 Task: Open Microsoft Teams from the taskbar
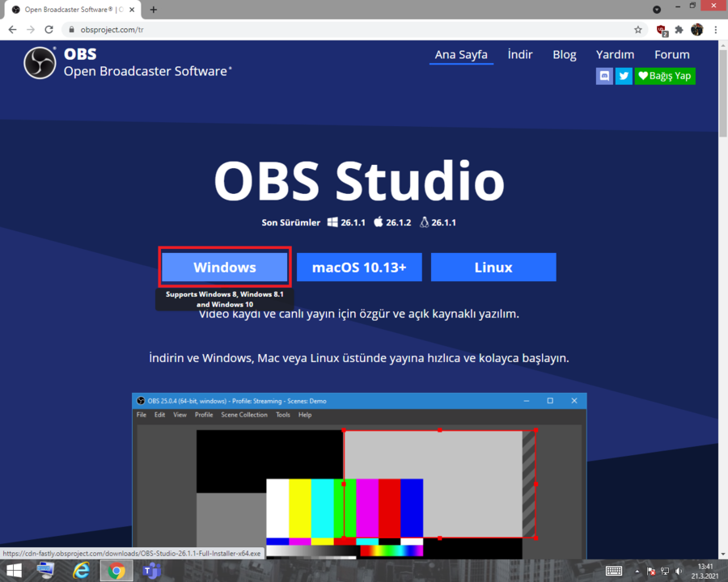(152, 571)
